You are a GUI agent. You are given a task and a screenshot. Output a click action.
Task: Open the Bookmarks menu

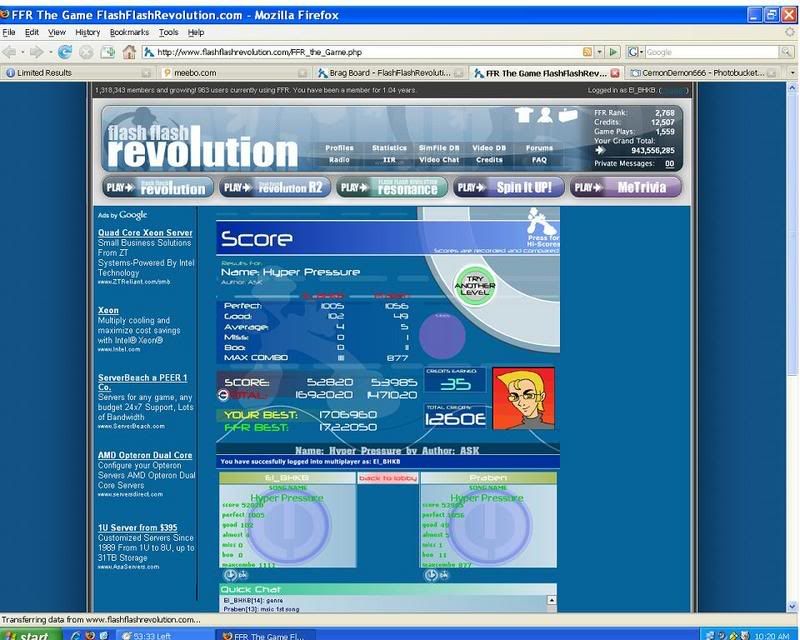click(128, 32)
